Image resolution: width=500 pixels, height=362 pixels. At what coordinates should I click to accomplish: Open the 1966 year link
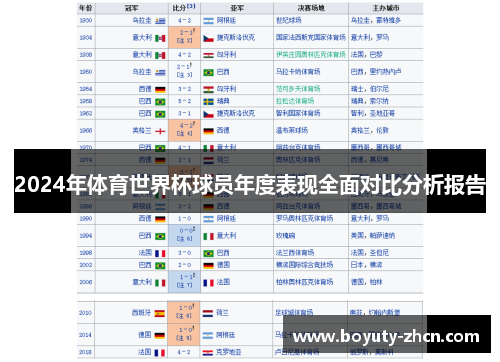coord(86,130)
